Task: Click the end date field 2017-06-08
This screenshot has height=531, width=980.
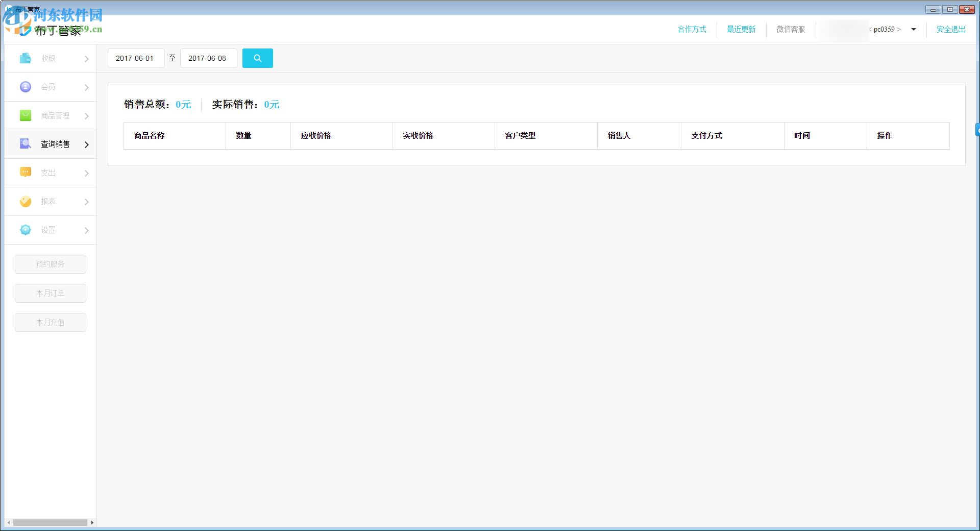Action: coord(208,58)
